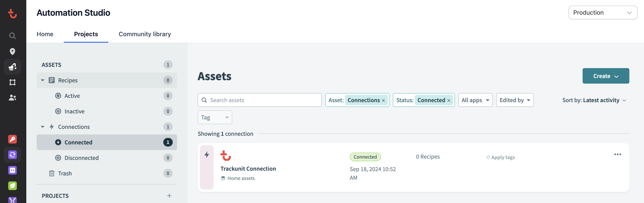This screenshot has height=203, width=644.
Task: Collapse the Connections tree section
Action: click(x=43, y=127)
